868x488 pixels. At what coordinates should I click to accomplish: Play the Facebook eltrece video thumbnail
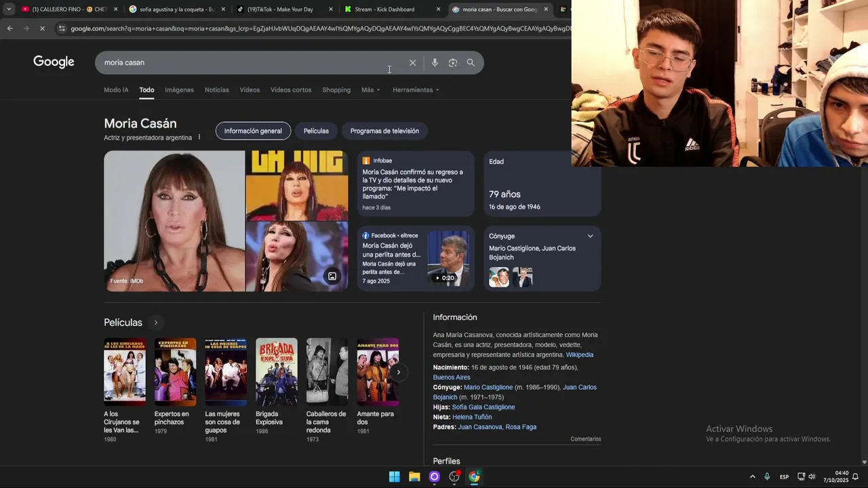pyautogui.click(x=448, y=258)
